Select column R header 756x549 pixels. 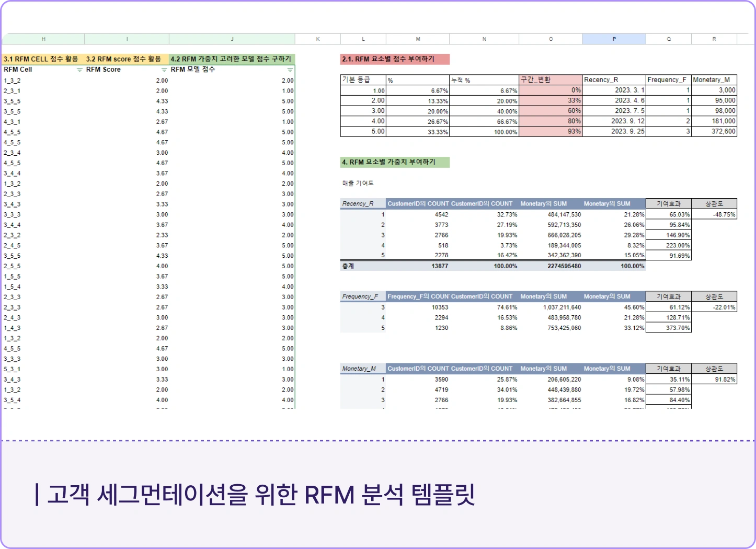coord(714,39)
